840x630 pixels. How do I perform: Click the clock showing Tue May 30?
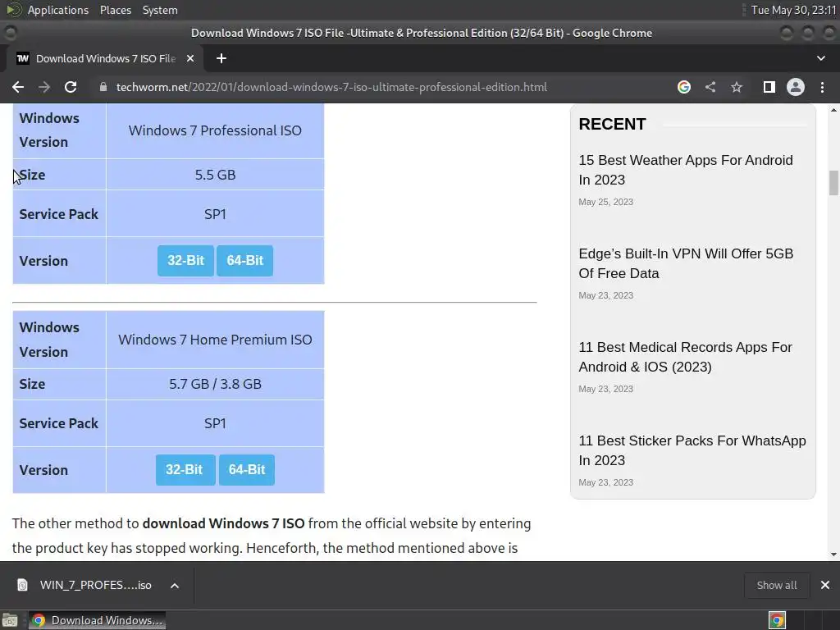click(793, 10)
